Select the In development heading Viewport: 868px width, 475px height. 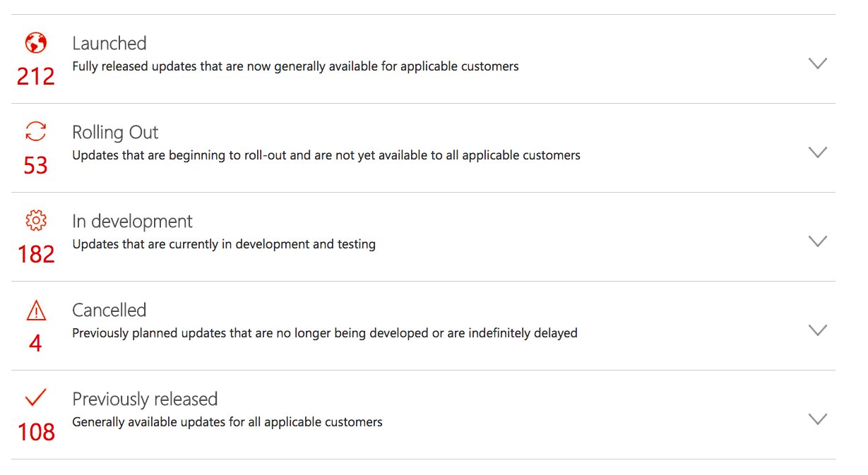[132, 222]
